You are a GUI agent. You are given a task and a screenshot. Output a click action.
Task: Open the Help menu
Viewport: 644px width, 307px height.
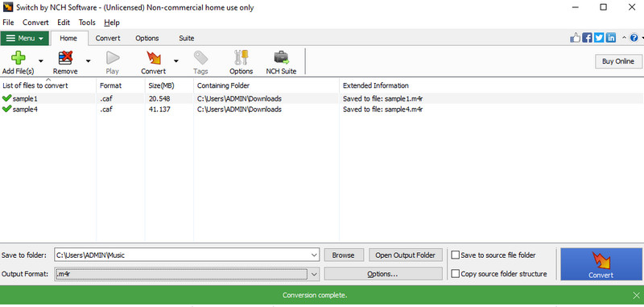click(112, 23)
